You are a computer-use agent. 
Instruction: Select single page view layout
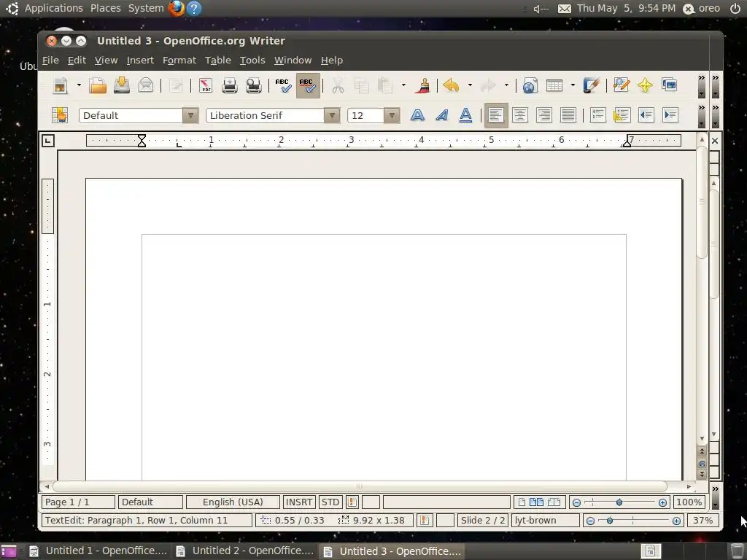522,502
